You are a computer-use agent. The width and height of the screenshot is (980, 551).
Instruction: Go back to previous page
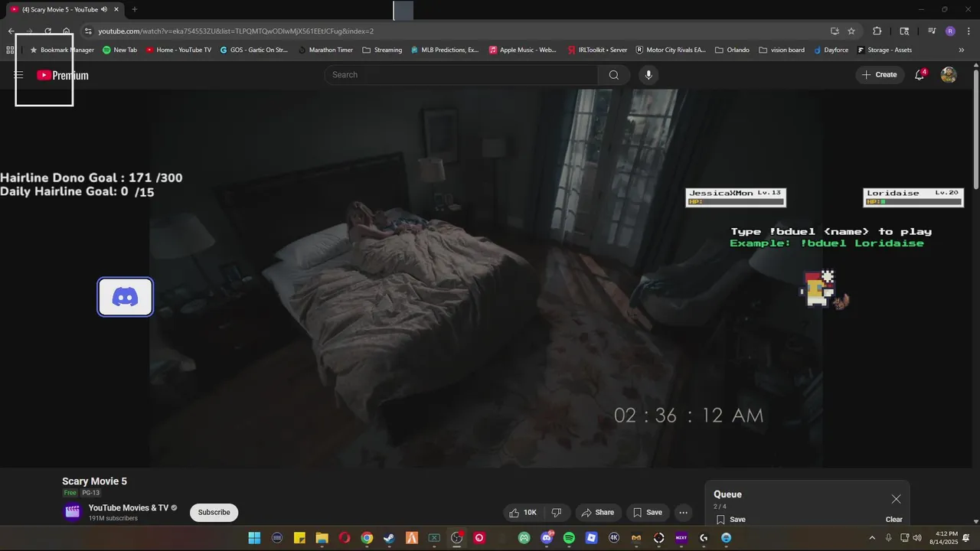11,31
